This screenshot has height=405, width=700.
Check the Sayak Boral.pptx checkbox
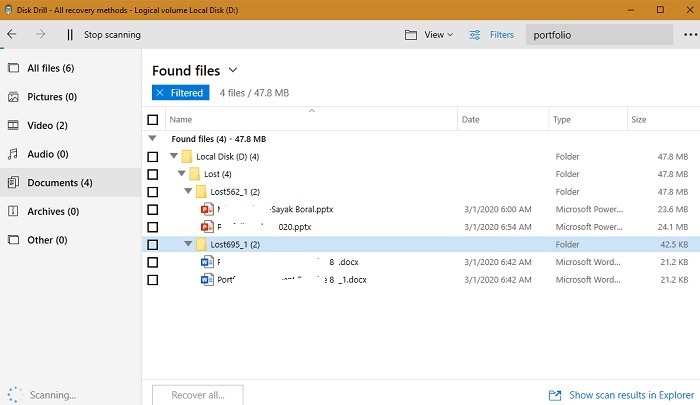[153, 209]
